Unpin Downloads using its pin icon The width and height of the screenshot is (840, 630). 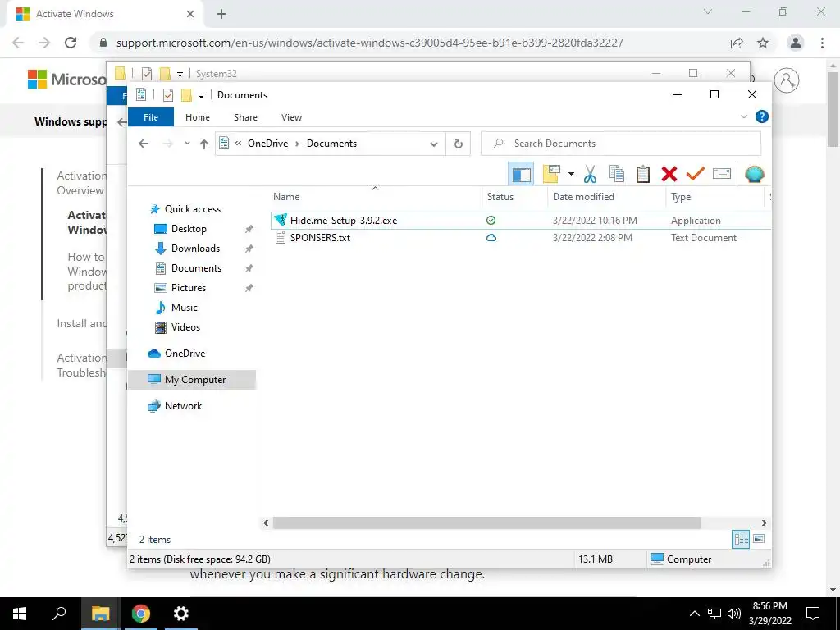[249, 249]
